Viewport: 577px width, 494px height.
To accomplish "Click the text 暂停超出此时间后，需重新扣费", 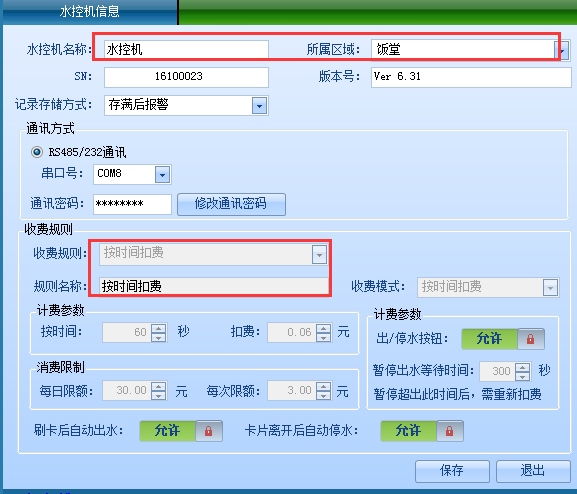I will (457, 395).
